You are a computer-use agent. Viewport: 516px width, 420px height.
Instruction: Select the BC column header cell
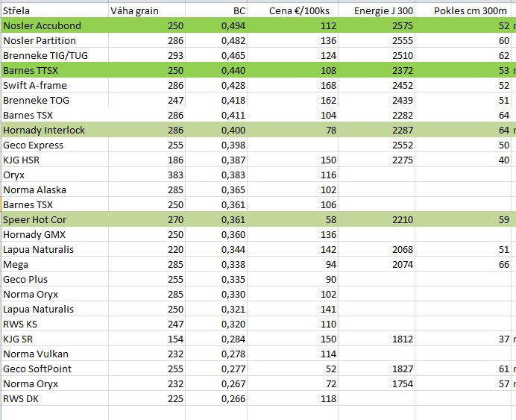point(216,10)
